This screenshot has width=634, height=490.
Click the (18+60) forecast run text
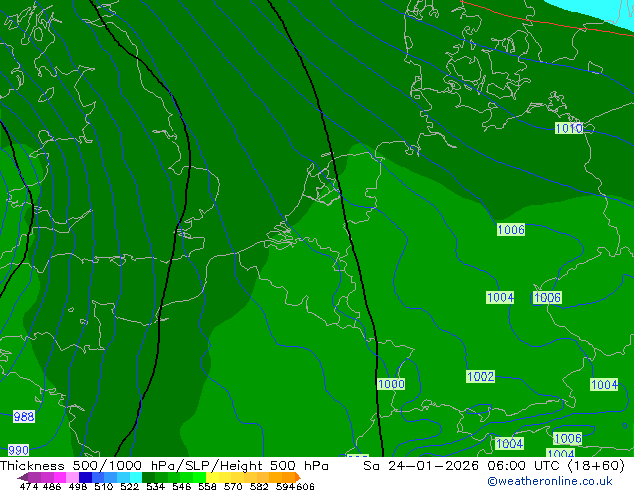tap(596, 466)
